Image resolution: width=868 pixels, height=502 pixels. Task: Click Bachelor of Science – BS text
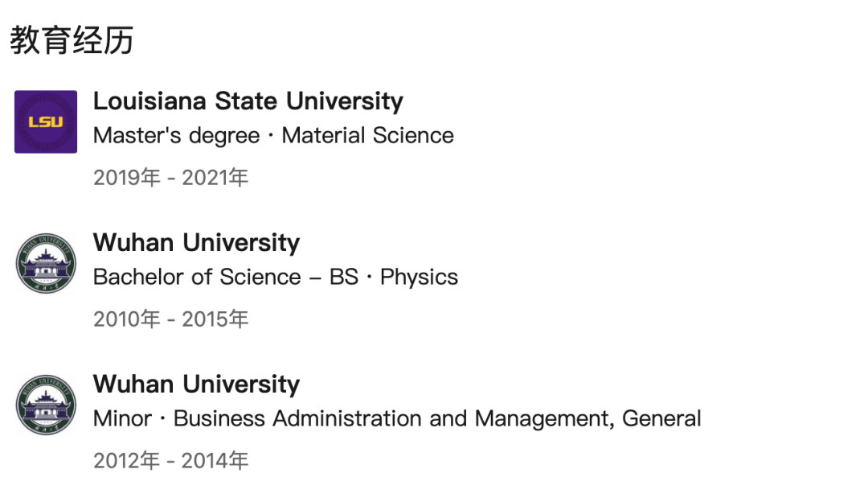tap(226, 277)
